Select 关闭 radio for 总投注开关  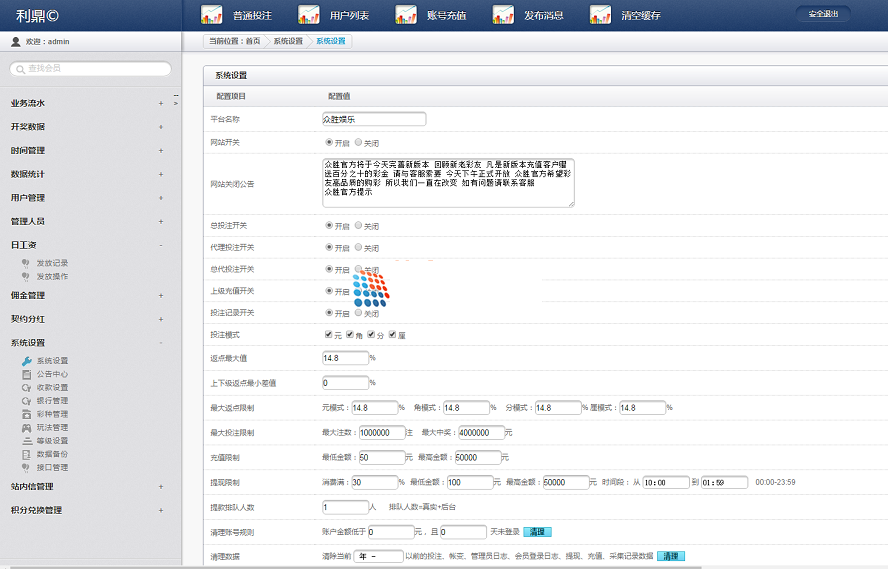point(359,226)
